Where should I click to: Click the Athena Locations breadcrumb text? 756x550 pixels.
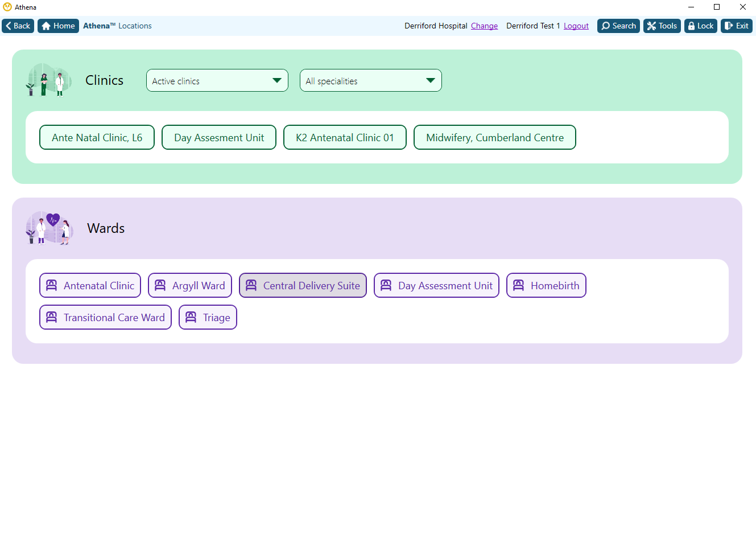(117, 26)
